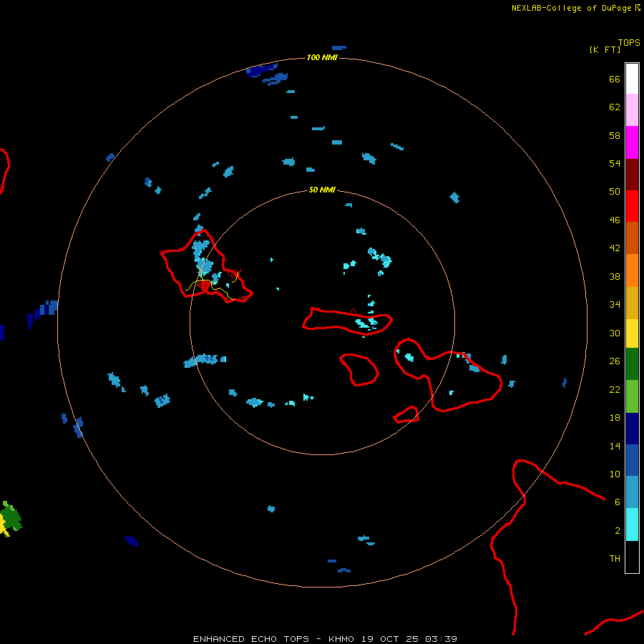Image resolution: width=644 pixels, height=644 pixels.
Task: Click the 50 legend value
Action: point(615,191)
